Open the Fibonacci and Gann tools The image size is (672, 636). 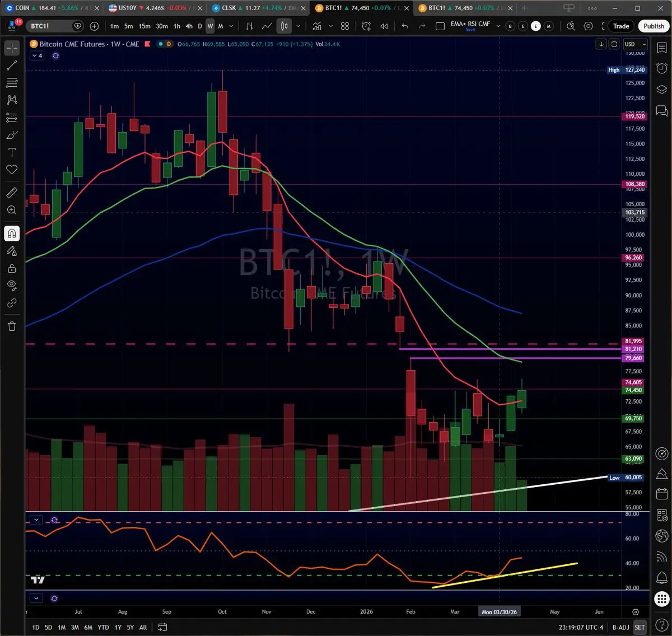coord(12,83)
